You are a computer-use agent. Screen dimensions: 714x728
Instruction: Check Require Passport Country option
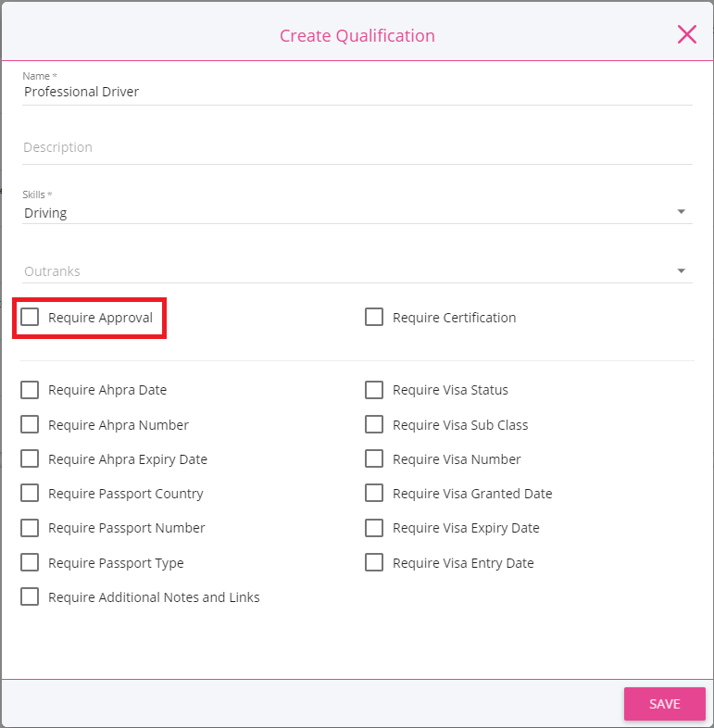click(30, 494)
